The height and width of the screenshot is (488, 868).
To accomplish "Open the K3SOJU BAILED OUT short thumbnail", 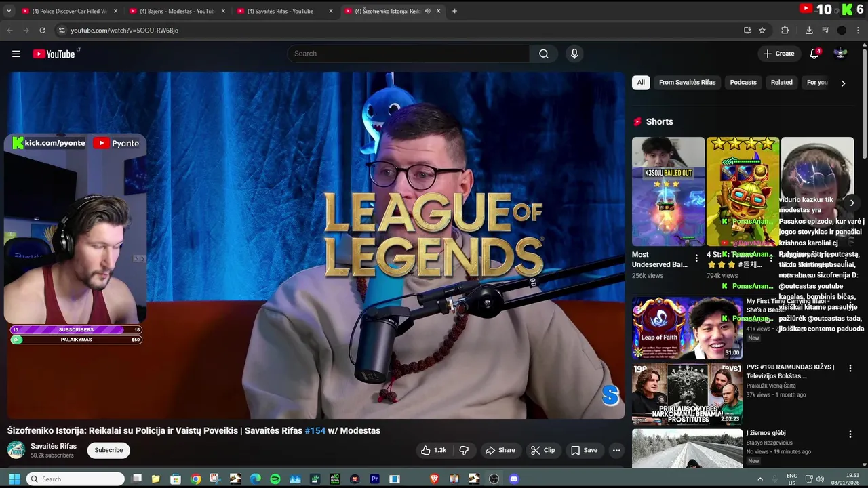I will click(668, 192).
